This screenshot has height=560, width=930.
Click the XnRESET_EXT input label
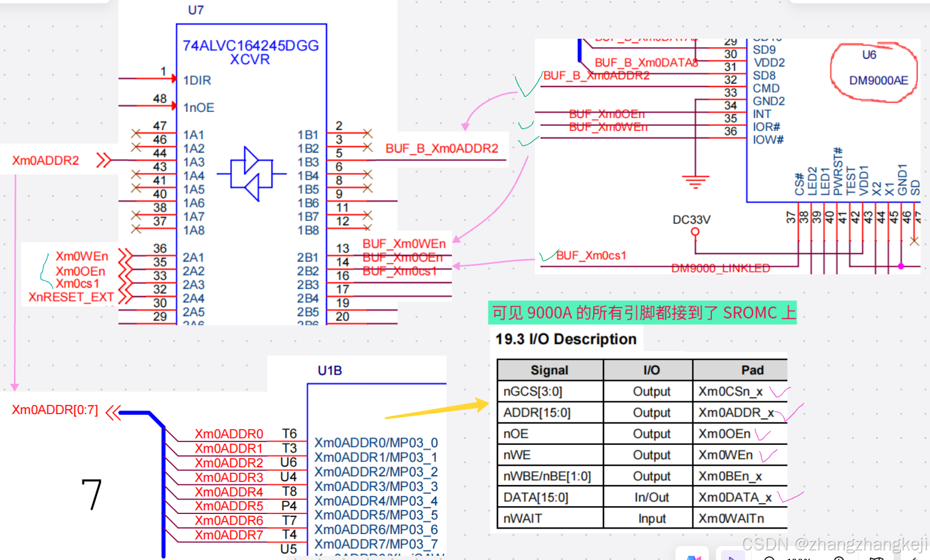(71, 297)
